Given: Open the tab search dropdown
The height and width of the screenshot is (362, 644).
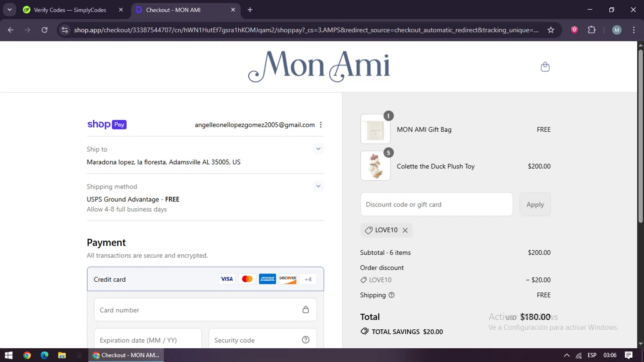Looking at the screenshot, I should pyautogui.click(x=9, y=10).
